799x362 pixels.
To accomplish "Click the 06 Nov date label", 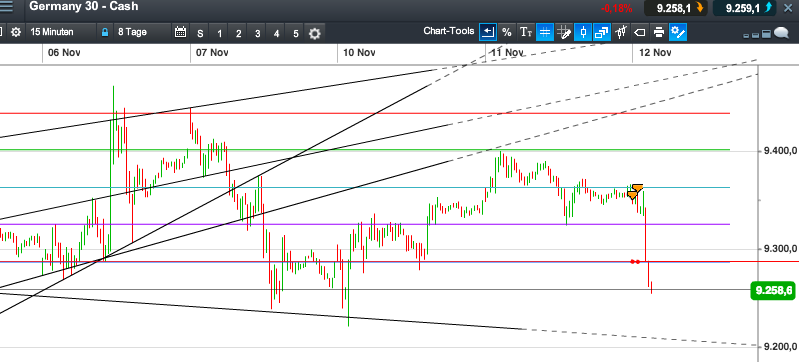I will [x=65, y=53].
